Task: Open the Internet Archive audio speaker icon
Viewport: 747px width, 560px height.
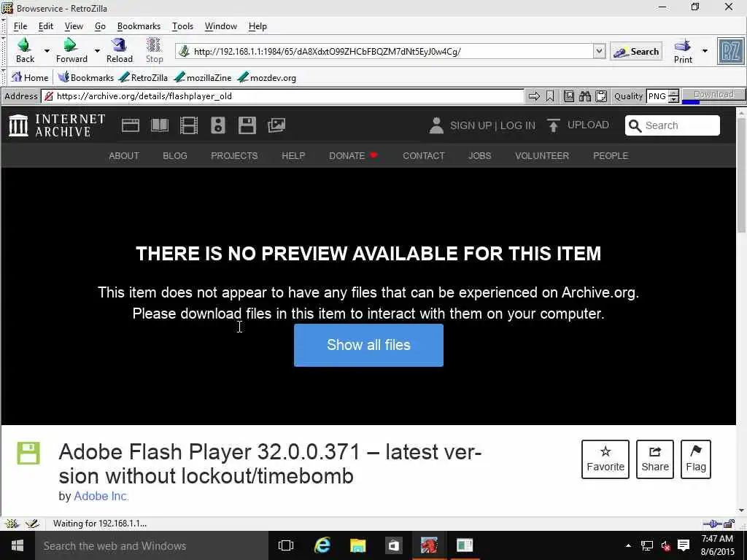Action: click(x=217, y=125)
